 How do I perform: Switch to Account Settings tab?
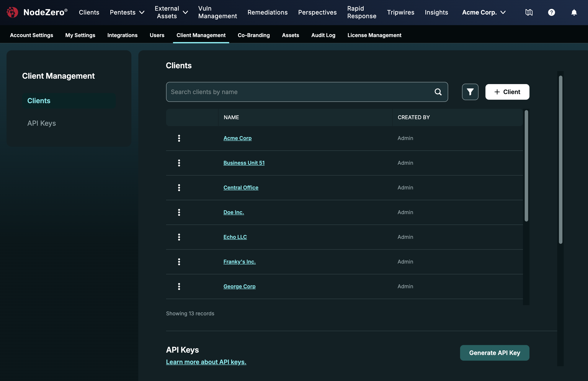coord(31,35)
